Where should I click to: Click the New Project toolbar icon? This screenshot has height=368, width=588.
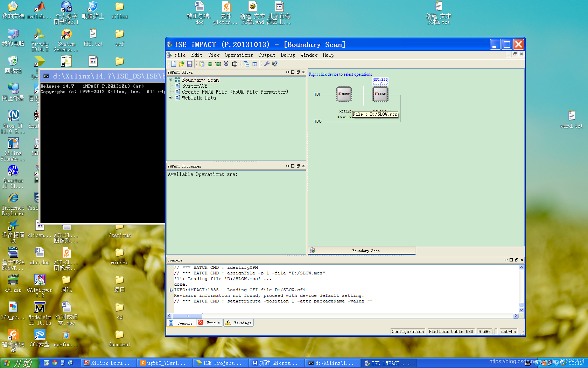click(x=174, y=64)
